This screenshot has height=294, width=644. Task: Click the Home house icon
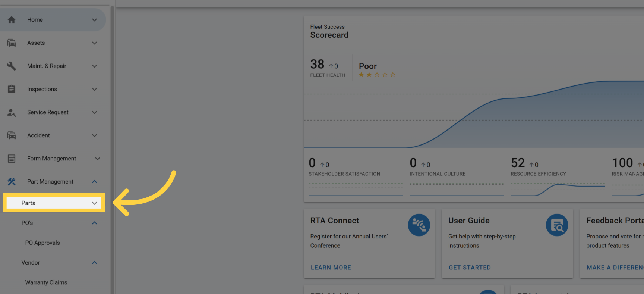pos(12,20)
